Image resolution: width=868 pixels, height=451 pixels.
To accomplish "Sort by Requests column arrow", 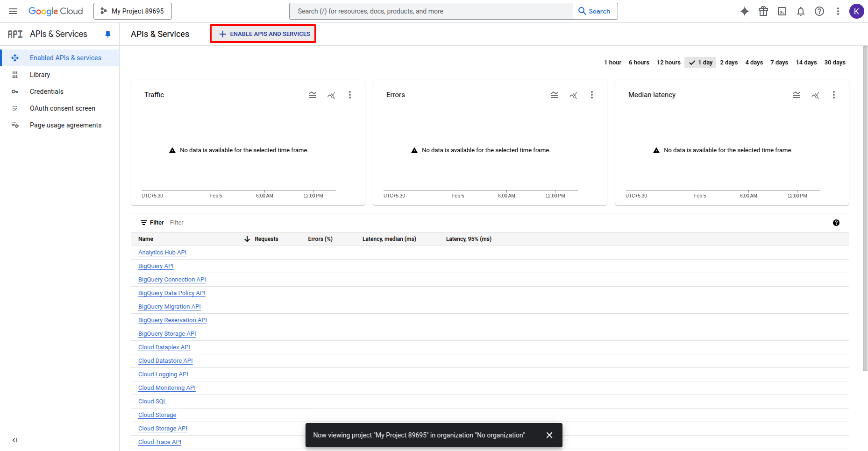I will tap(247, 239).
